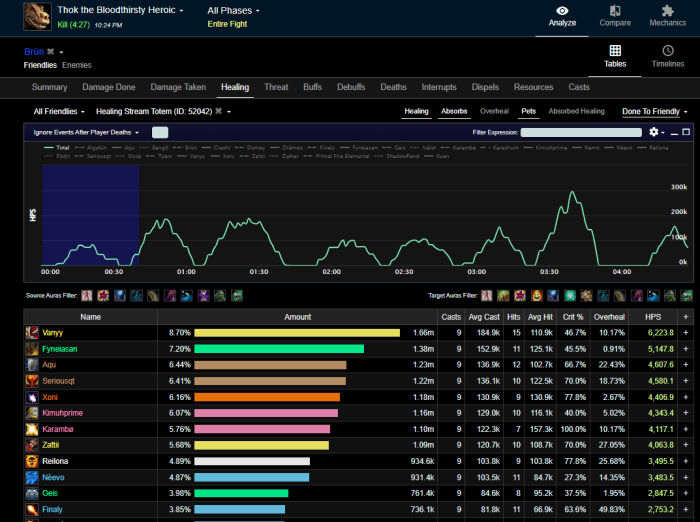The image size is (700, 522).
Task: Click the Filter Expression input field
Action: (580, 132)
